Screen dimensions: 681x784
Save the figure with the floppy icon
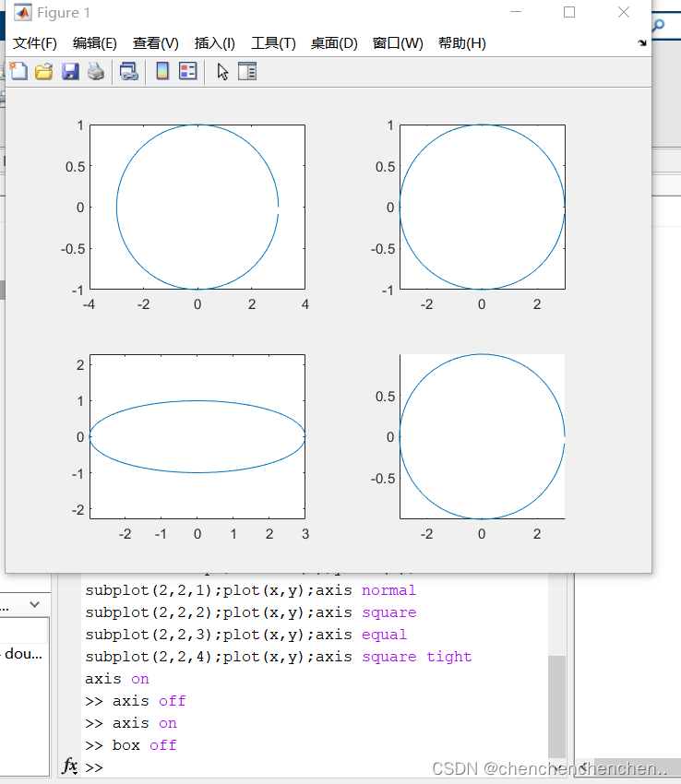70,72
